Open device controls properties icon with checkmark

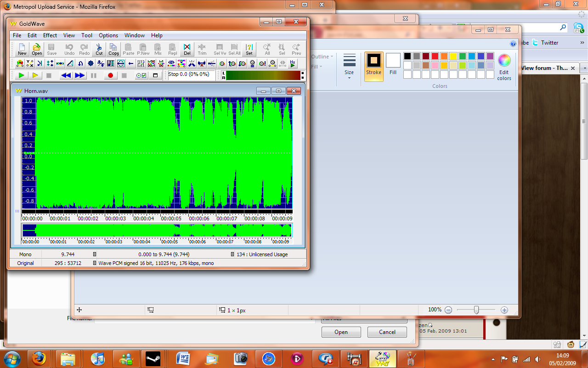(141, 75)
